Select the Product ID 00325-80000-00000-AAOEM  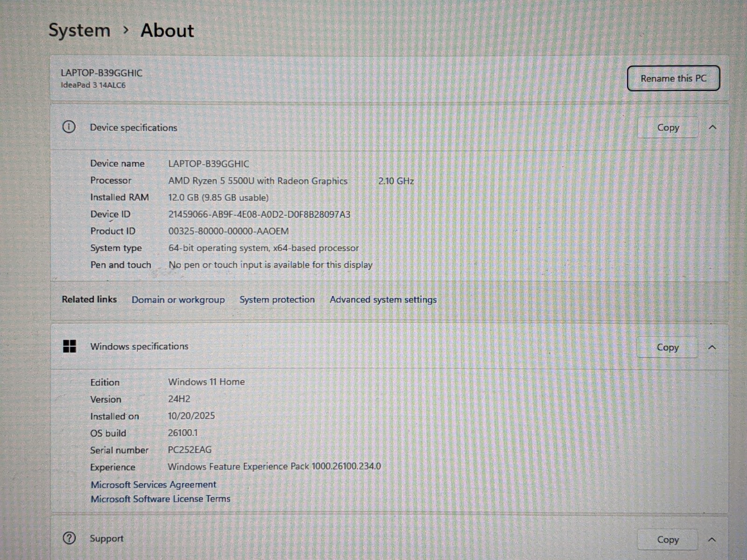(228, 231)
